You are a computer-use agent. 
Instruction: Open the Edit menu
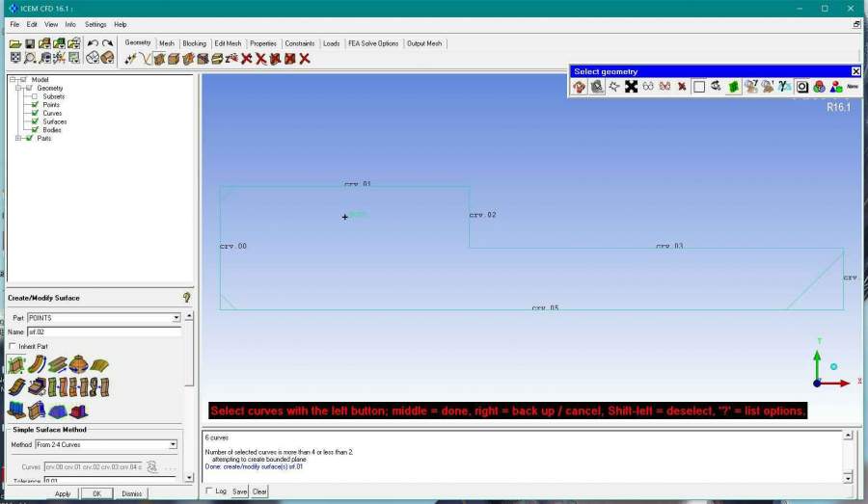point(32,24)
